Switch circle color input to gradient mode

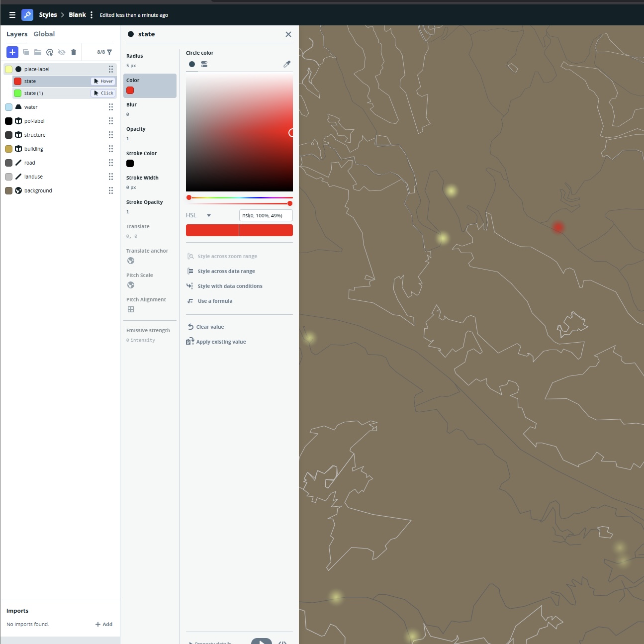pos(204,64)
